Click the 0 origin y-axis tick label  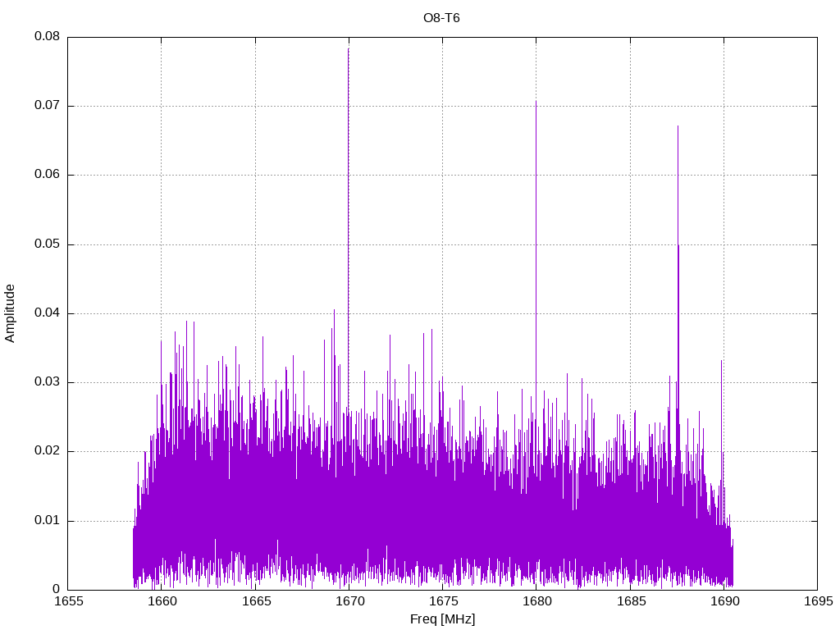point(57,590)
